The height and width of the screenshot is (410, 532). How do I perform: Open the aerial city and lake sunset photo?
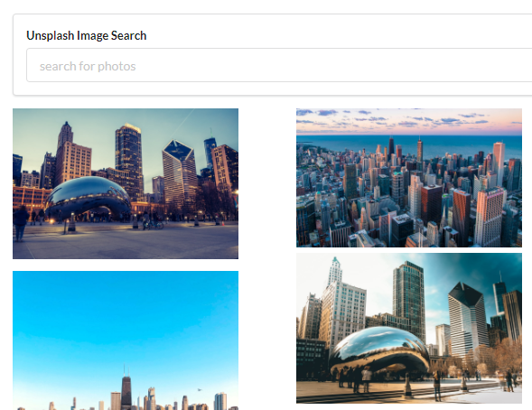coord(409,178)
